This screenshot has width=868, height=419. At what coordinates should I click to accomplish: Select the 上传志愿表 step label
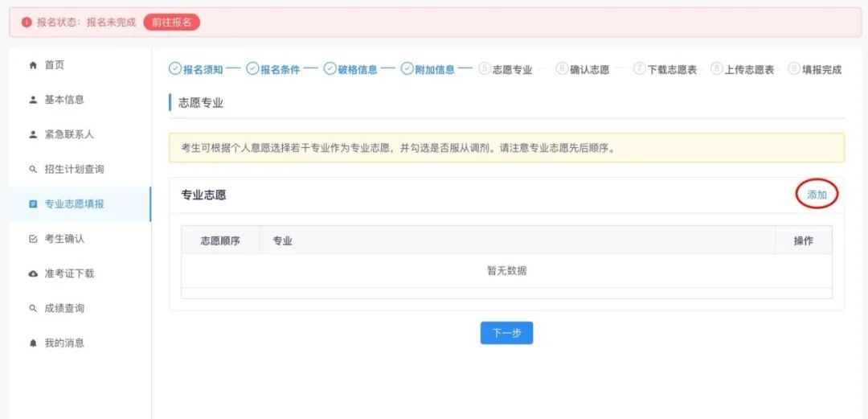pyautogui.click(x=750, y=70)
